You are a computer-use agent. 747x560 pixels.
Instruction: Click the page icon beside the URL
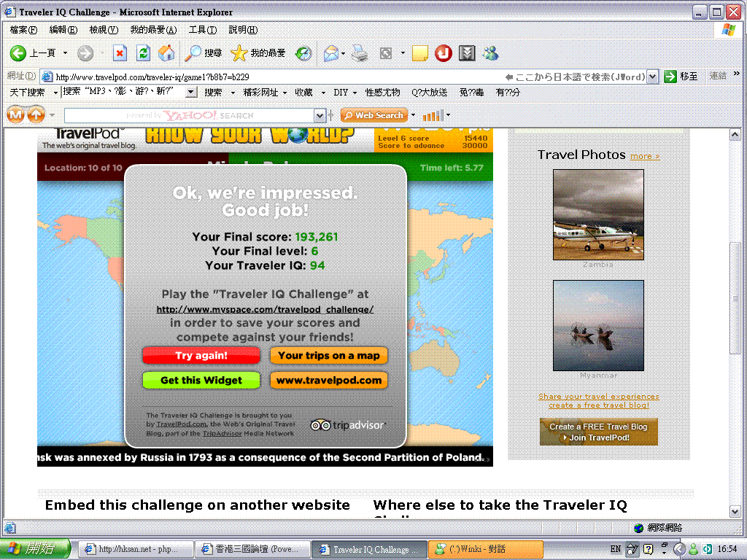pyautogui.click(x=47, y=76)
